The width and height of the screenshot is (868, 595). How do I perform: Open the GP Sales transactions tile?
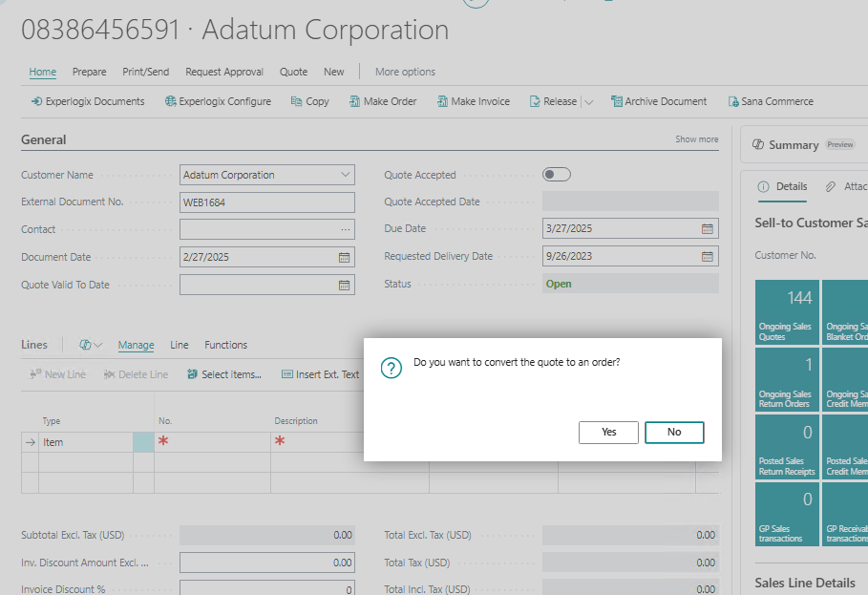[787, 515]
